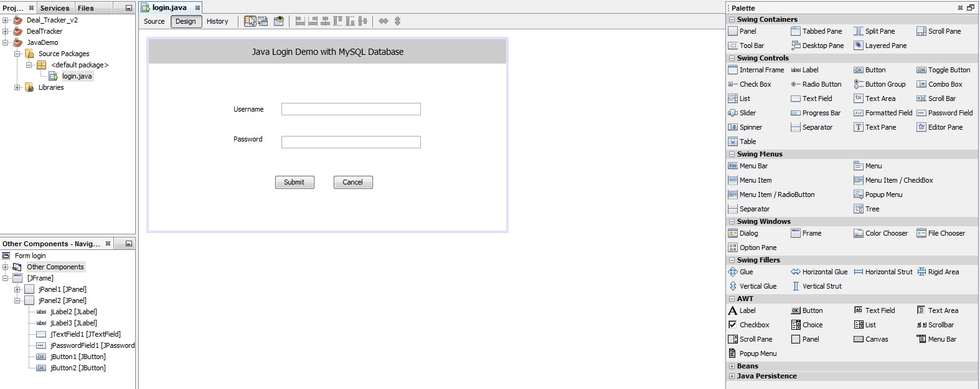Image resolution: width=980 pixels, height=389 pixels.
Task: Collapse the Source Packages node
Action: (x=17, y=54)
